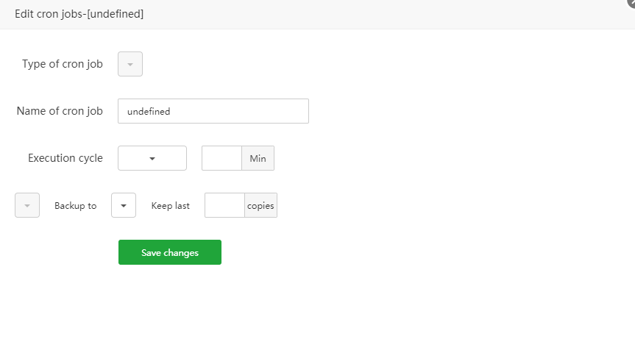Viewport: 635px width, 364px height.
Task: Click the Name of cron job field
Action: (213, 111)
